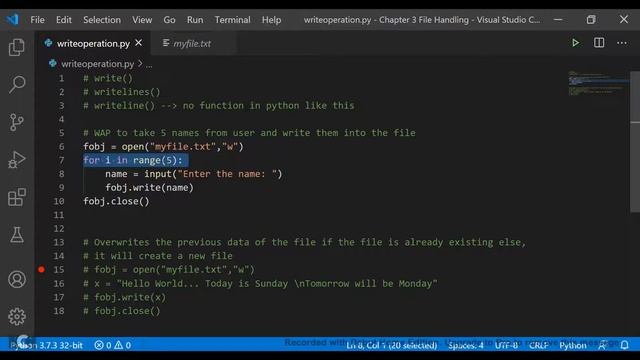The width and height of the screenshot is (640, 360).
Task: Click the '# Overwrites the previous data' comment
Action: click(304, 242)
